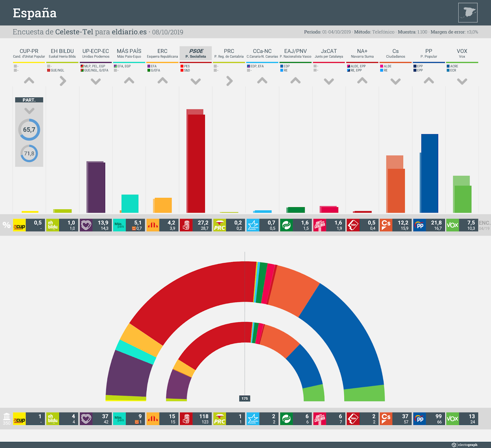491x448 pixels.
Task: Click the España title
Action: click(35, 13)
